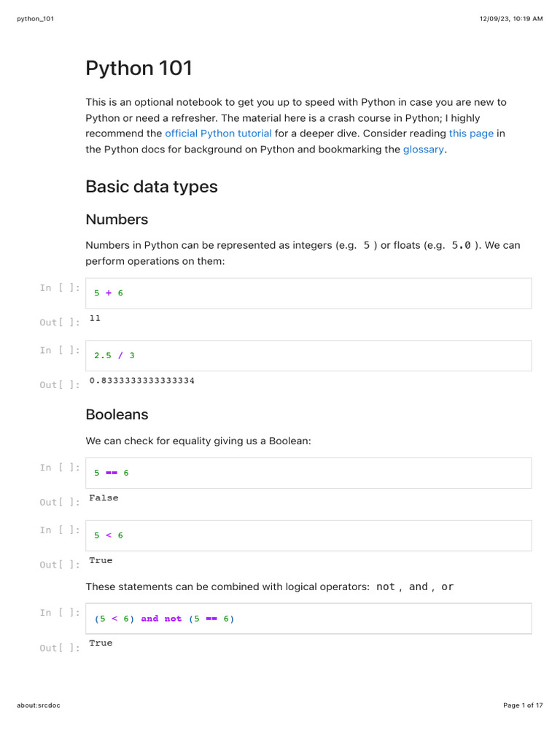Click the output 0.8333333333333334
This screenshot has height=747, width=560.
(x=142, y=381)
